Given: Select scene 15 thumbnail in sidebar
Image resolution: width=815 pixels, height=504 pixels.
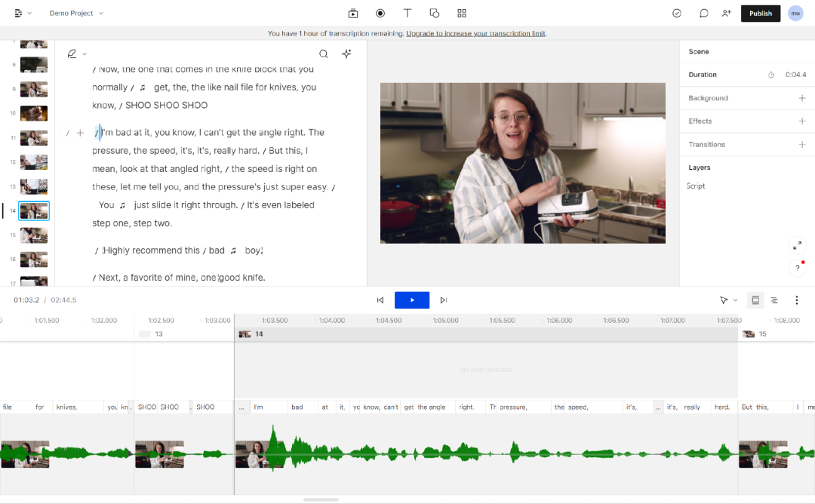Looking at the screenshot, I should click(33, 235).
